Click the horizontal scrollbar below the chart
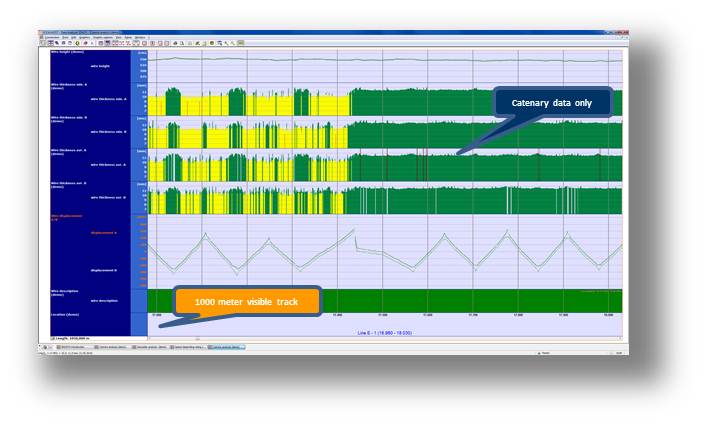This screenshot has width=705, height=425. pyautogui.click(x=380, y=338)
